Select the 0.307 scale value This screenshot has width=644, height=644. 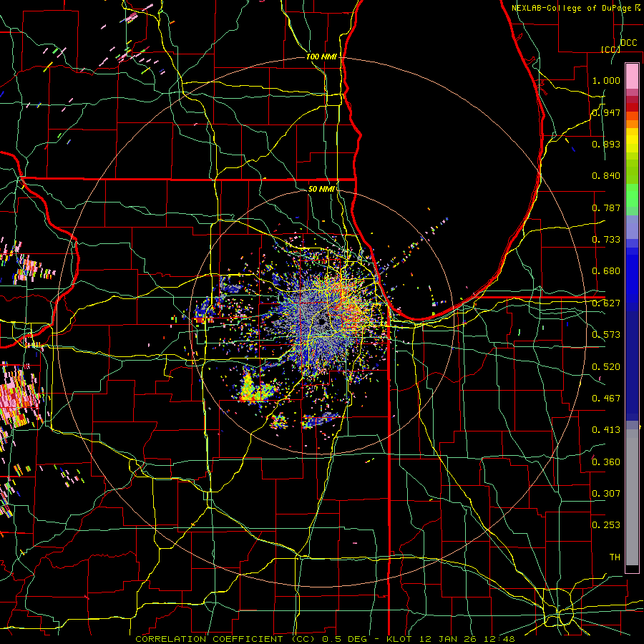tap(606, 494)
